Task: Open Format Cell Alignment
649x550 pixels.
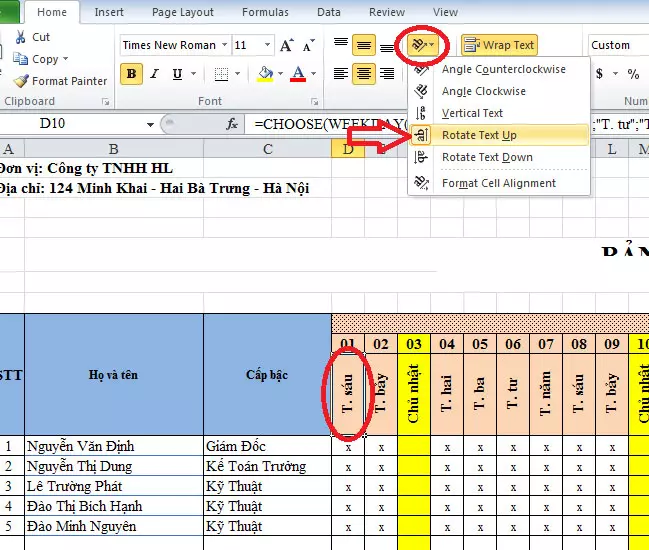Action: click(499, 183)
